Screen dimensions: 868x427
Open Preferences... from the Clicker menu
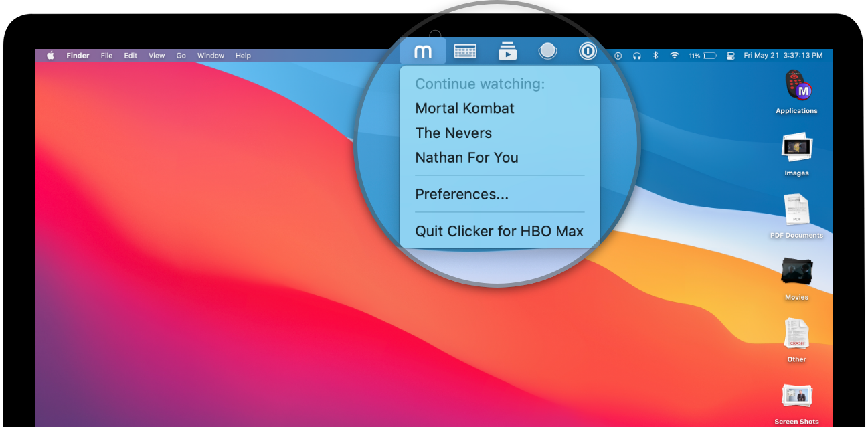pos(462,195)
